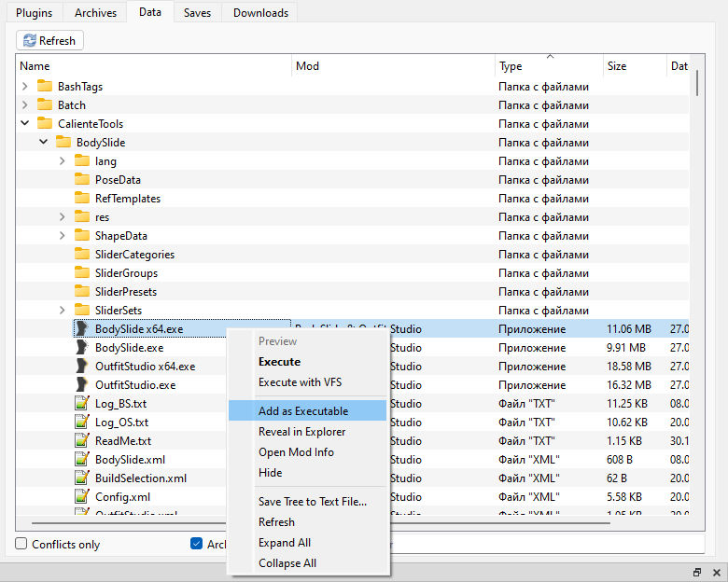Click the ReadMe.txt file icon
Screen dimensions: 728x582
tap(82, 440)
